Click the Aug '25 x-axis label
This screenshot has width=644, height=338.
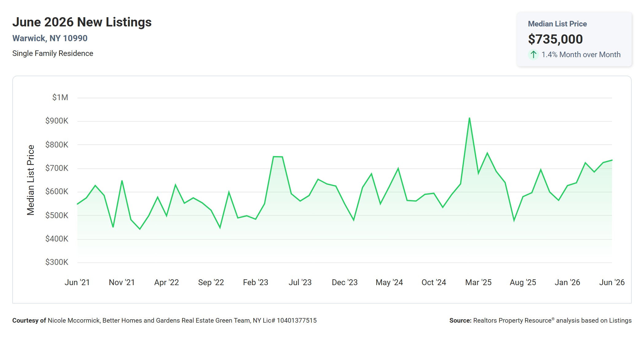tap(523, 282)
